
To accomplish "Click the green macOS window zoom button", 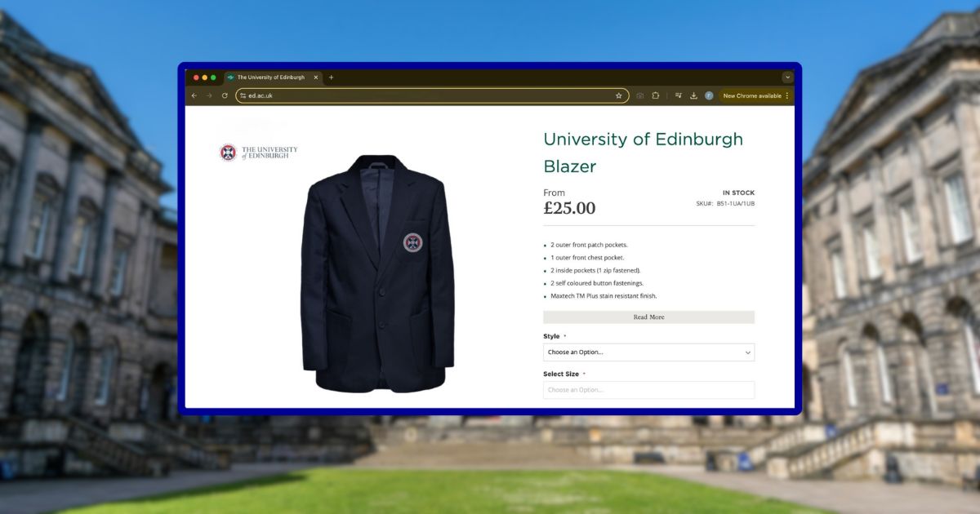I will 212,78.
